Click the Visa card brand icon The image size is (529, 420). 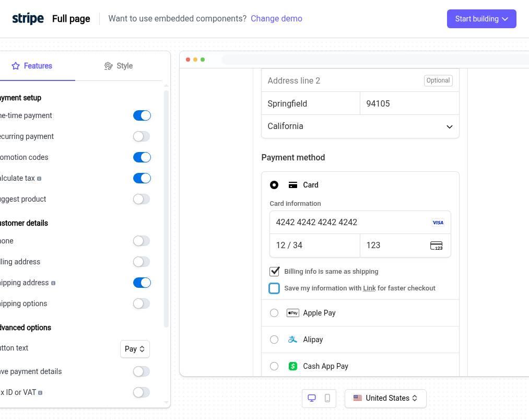pyautogui.click(x=438, y=223)
